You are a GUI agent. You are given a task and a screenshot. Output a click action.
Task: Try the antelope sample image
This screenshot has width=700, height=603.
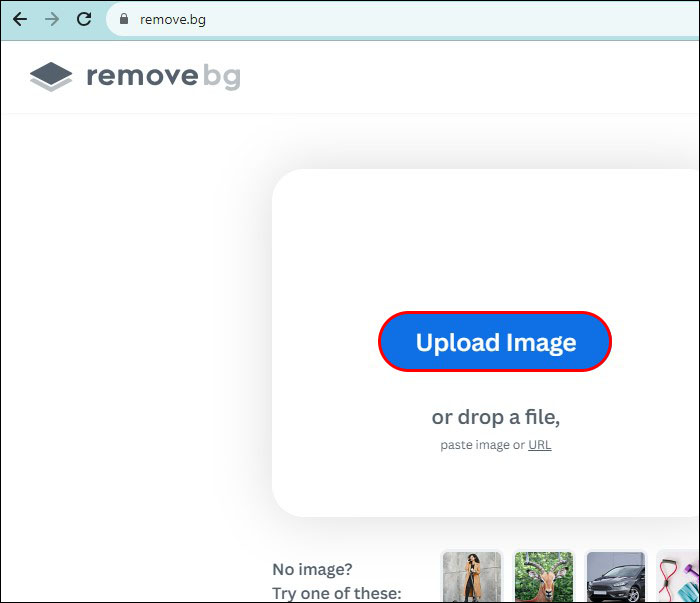coord(543,577)
